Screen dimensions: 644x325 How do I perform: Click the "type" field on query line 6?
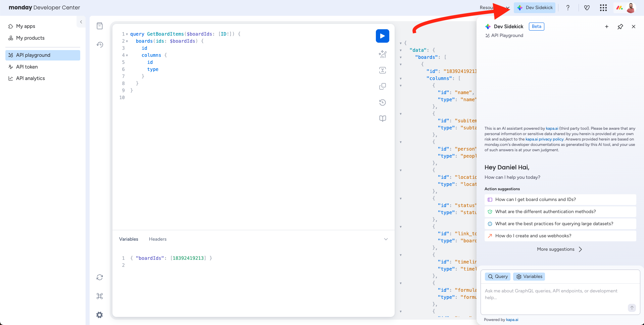(x=153, y=70)
